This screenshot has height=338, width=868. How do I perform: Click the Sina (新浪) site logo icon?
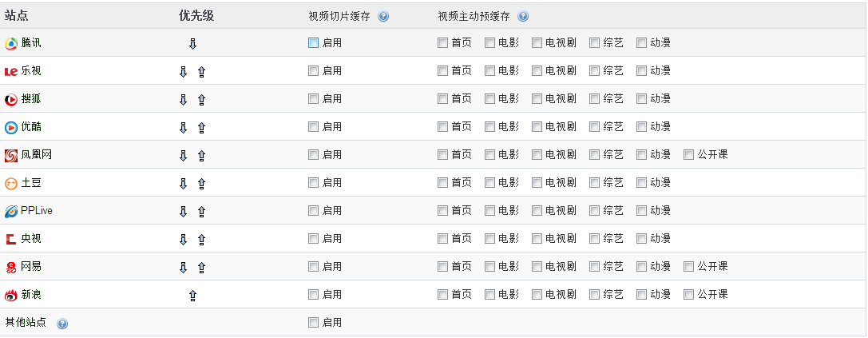click(x=11, y=295)
